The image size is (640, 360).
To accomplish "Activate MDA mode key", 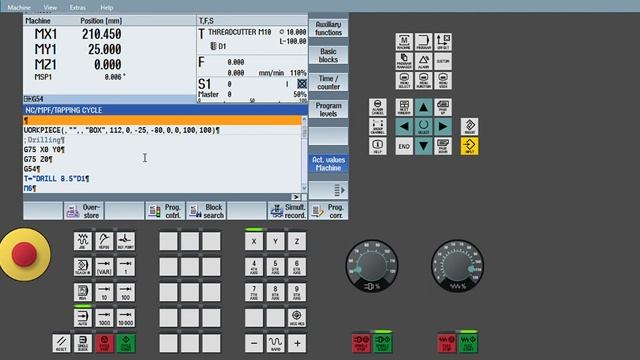I will tap(83, 292).
